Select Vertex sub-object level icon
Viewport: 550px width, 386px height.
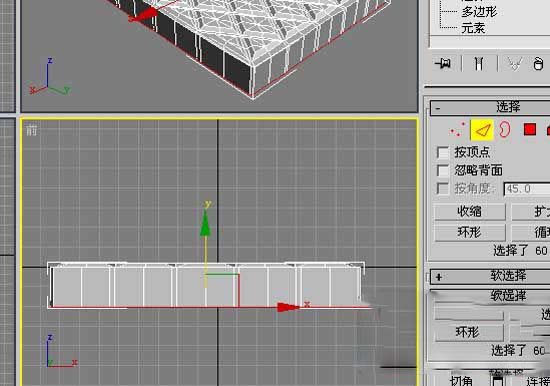(457, 130)
